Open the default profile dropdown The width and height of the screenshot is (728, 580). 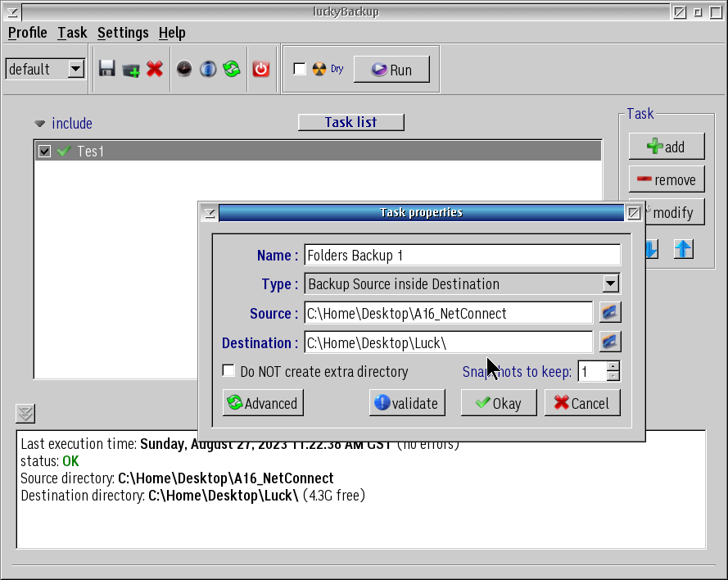coord(75,69)
